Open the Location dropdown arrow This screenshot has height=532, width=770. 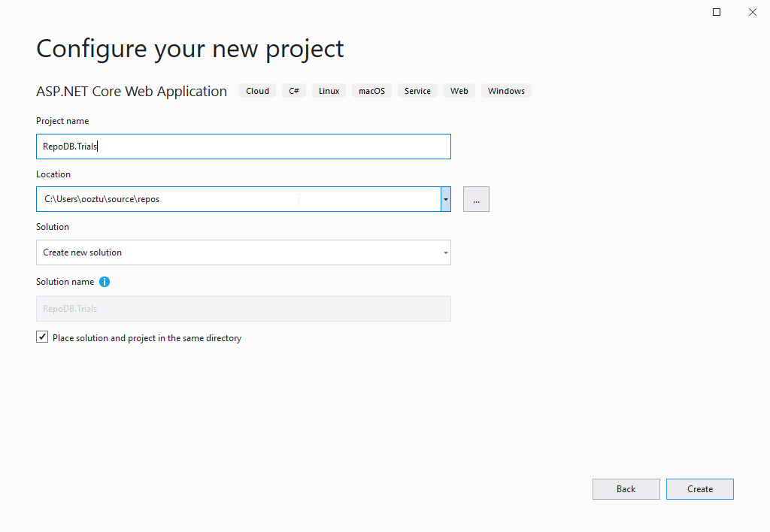tap(445, 199)
